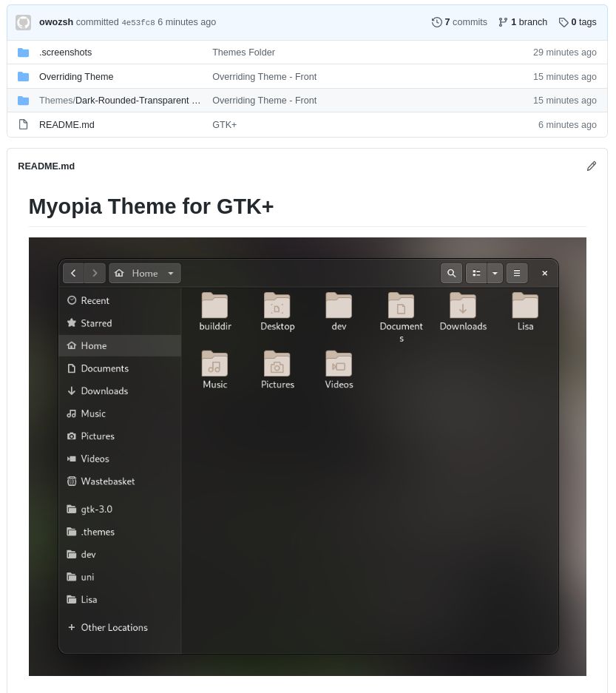
Task: Open the path bar dropdown next to Home
Action: [x=170, y=273]
